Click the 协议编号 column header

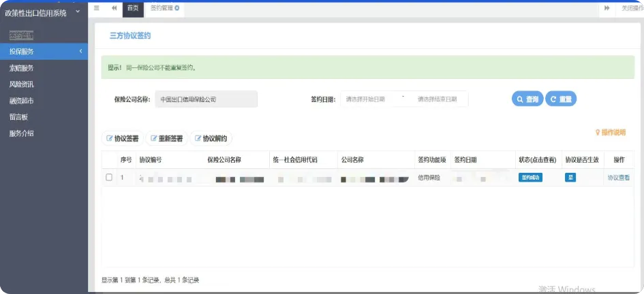pos(151,160)
